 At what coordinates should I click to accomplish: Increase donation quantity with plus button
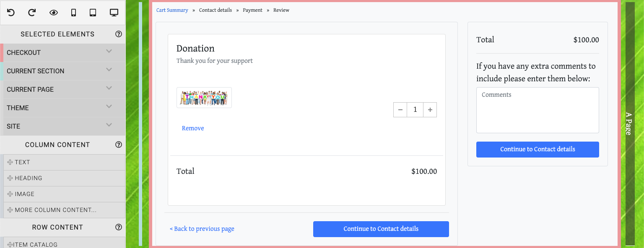pos(430,110)
